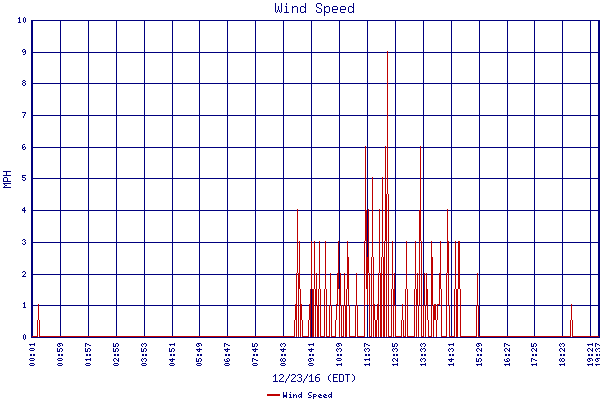Click y-axis value 0
The height and width of the screenshot is (400, 600).
[24, 337]
